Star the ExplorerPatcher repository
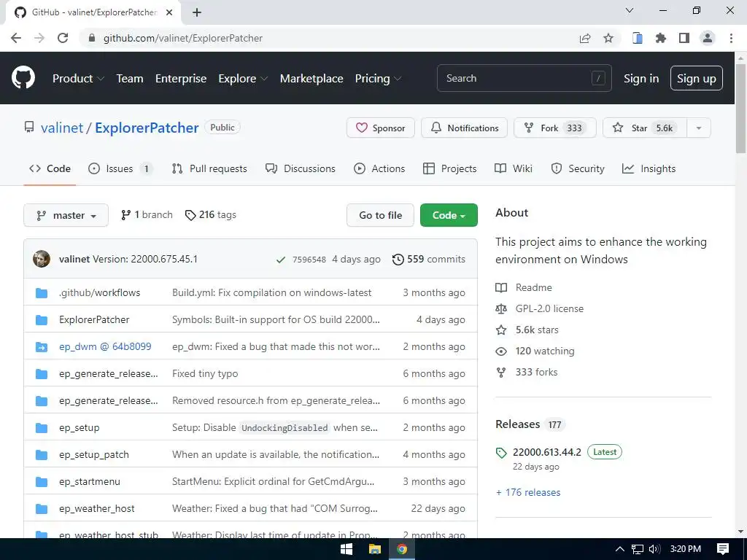This screenshot has height=560, width=747. [x=645, y=128]
